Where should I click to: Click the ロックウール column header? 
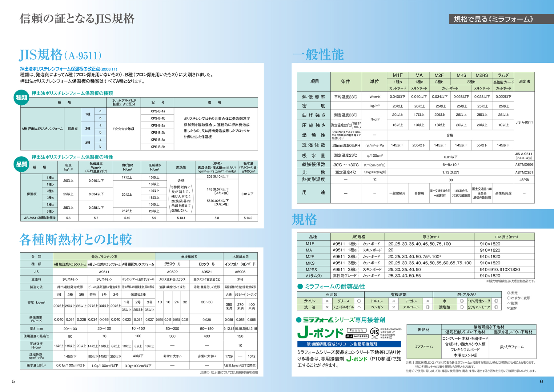click(x=207, y=264)
